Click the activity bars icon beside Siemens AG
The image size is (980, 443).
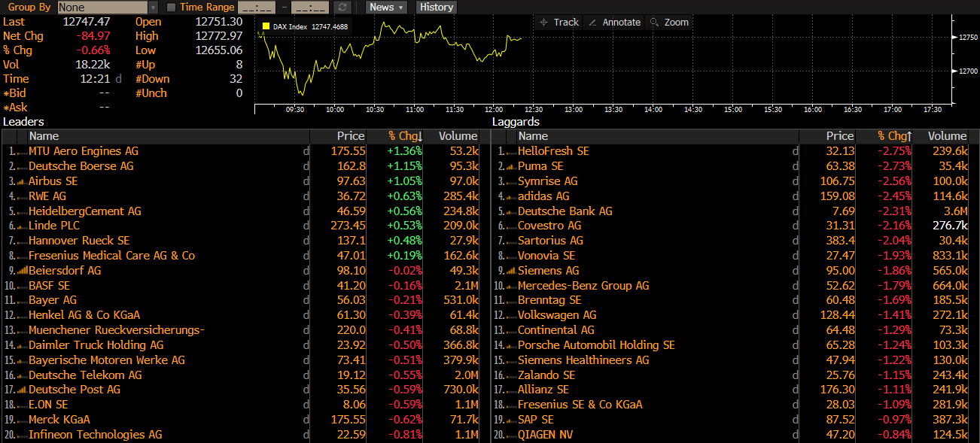510,271
